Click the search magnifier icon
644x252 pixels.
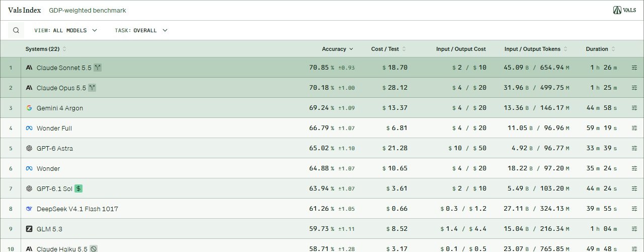[16, 30]
